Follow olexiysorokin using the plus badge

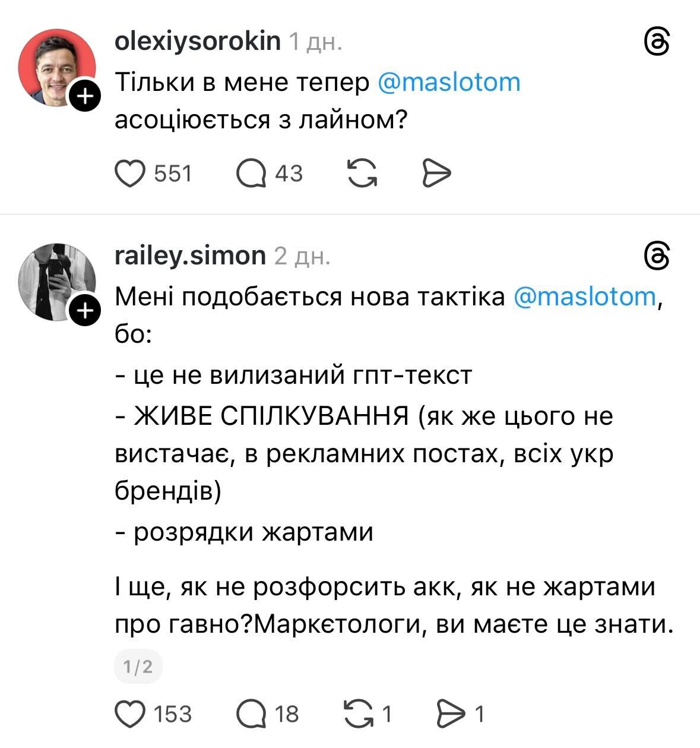85,96
